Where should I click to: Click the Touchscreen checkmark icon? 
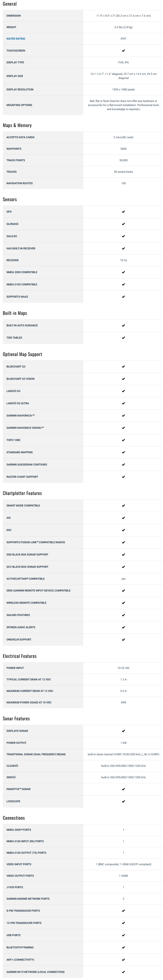(123, 51)
